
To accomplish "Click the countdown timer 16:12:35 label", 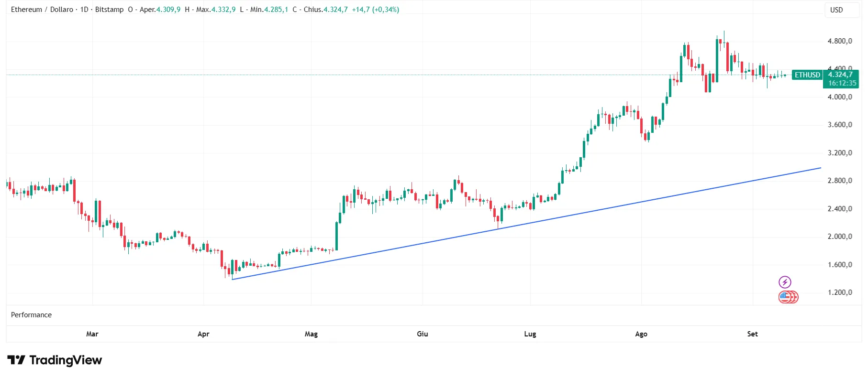I will tap(842, 83).
